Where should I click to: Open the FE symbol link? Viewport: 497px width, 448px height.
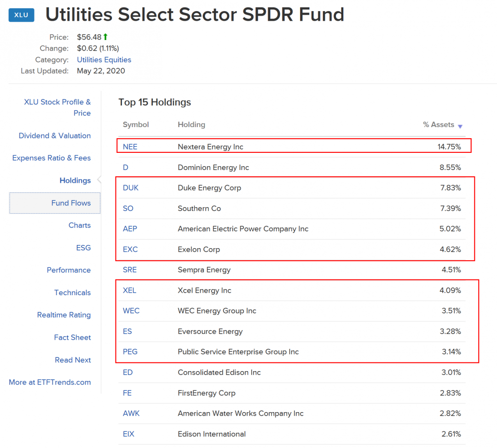click(x=127, y=393)
